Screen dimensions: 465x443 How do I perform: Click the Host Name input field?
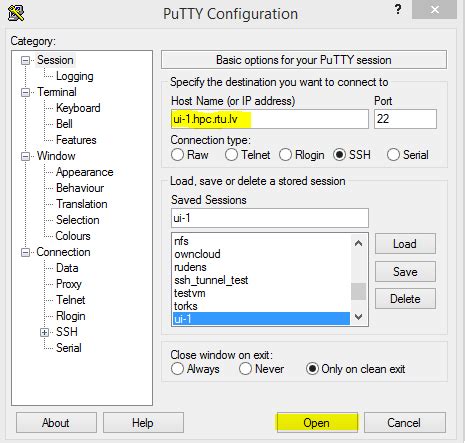(x=270, y=119)
